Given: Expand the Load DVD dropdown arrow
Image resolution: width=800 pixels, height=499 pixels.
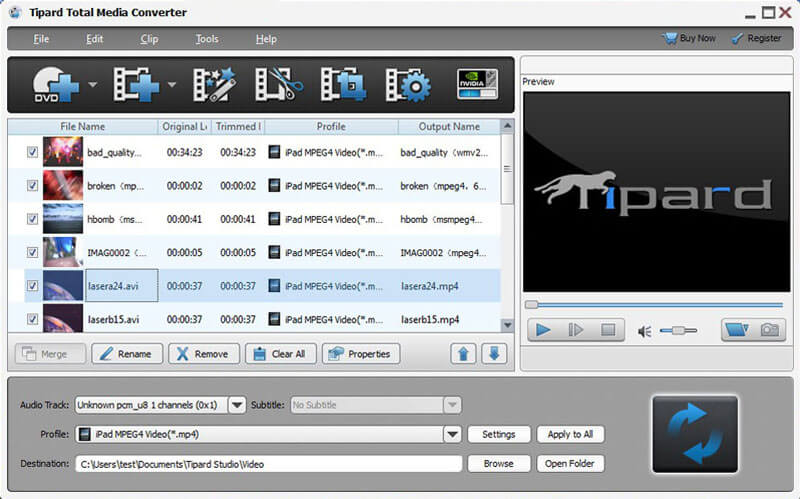Looking at the screenshot, I should point(93,85).
